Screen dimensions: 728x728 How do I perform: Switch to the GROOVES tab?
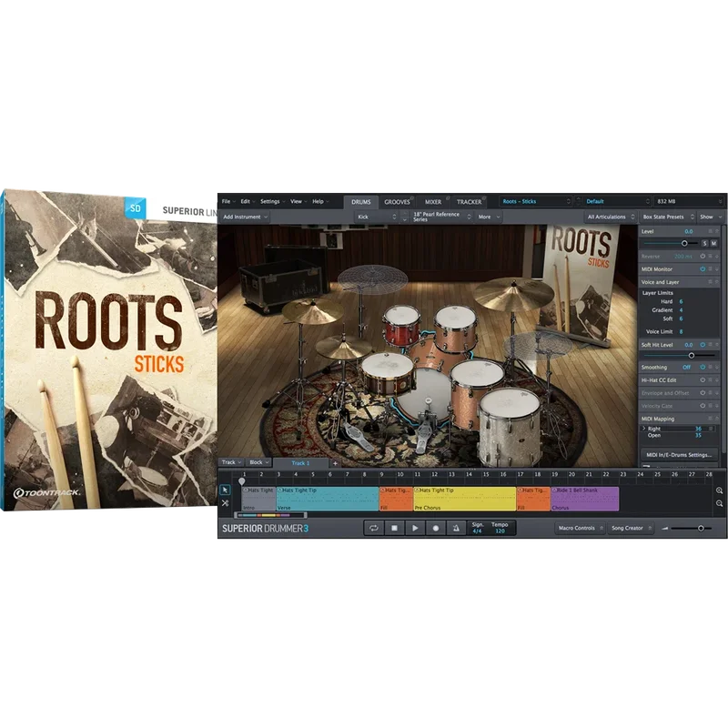[x=397, y=202]
